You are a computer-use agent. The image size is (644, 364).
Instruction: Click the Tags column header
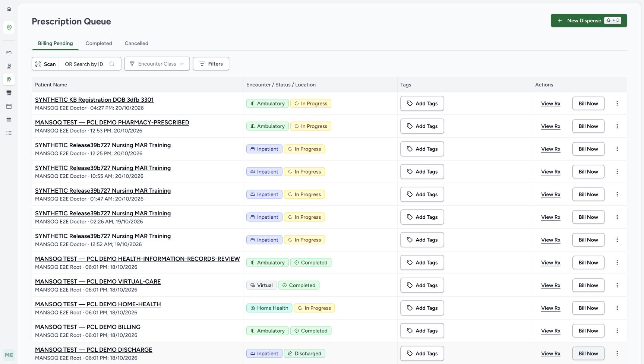(405, 85)
